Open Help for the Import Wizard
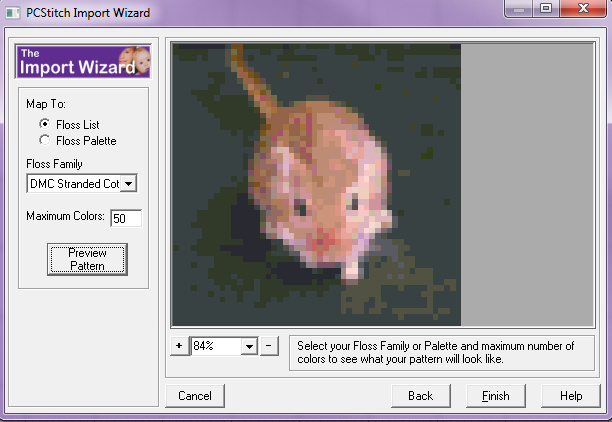The height and width of the screenshot is (422, 612). pyautogui.click(x=571, y=396)
